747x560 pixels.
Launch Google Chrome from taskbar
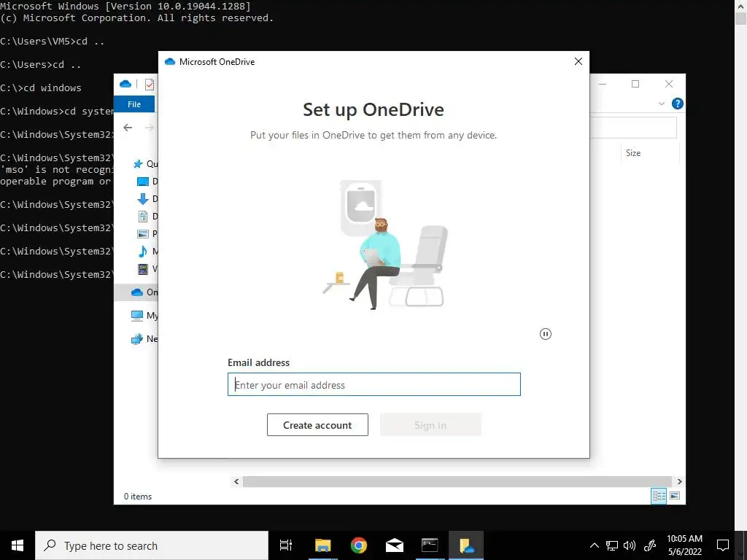[x=359, y=545]
